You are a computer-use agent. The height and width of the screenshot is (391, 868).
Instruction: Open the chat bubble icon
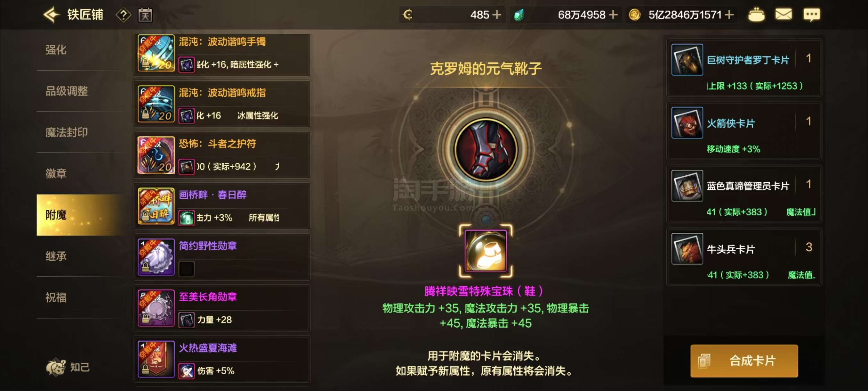[811, 15]
